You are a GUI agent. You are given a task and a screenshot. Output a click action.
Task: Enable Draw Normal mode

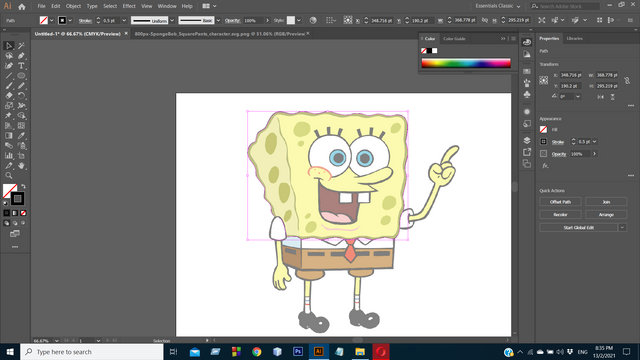(7, 223)
